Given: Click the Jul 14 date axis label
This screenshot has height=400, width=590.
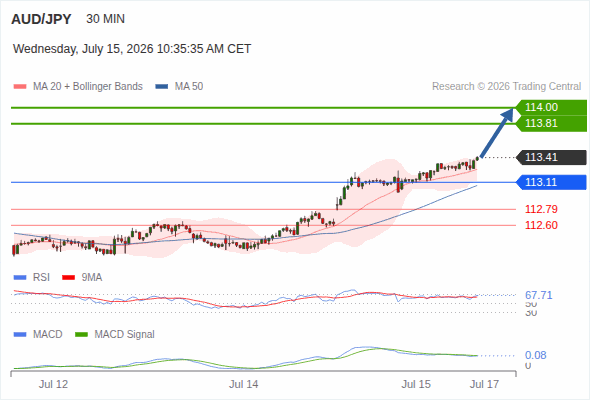Looking at the screenshot, I should click(243, 384).
